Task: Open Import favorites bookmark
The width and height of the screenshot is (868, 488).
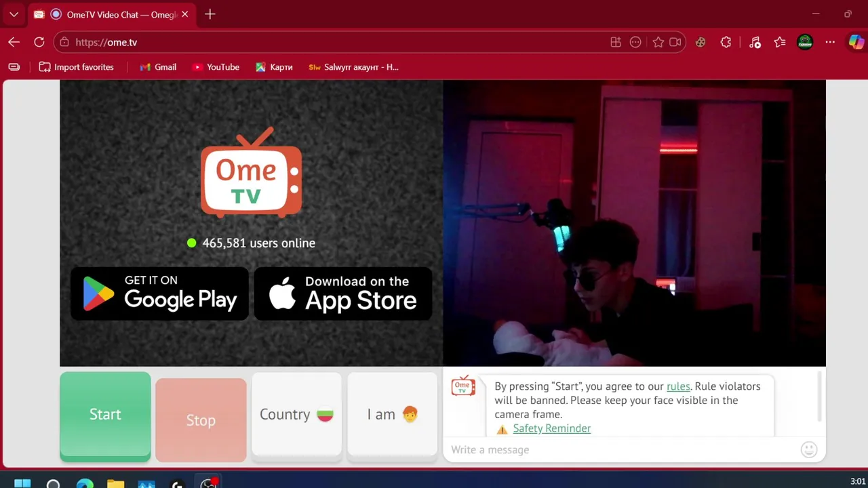Action: tap(77, 67)
